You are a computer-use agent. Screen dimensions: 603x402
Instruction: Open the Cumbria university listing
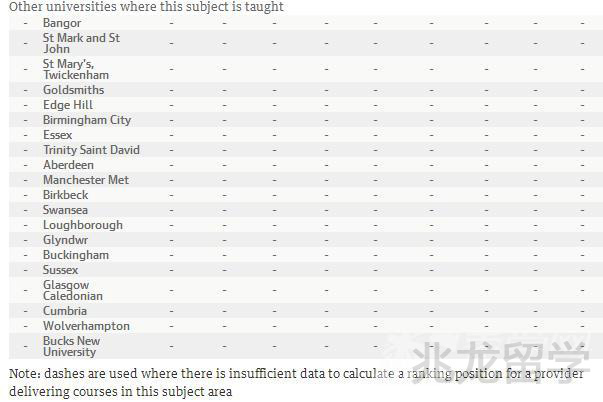pyautogui.click(x=65, y=311)
